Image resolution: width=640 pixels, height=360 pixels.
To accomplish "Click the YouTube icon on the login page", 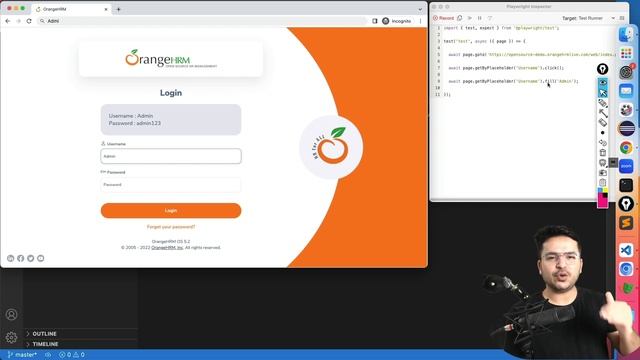I will click(40, 258).
